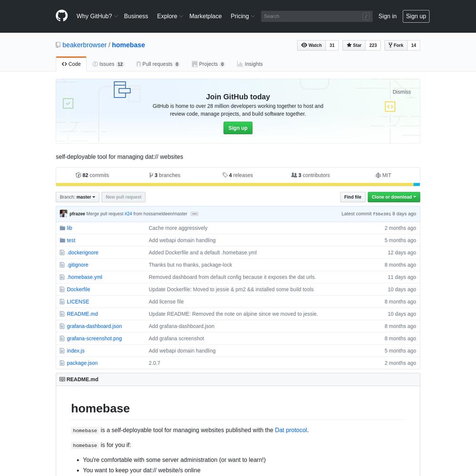Screen dimensions: 476x476
Task: Open the 82 commits link
Action: coord(92,175)
